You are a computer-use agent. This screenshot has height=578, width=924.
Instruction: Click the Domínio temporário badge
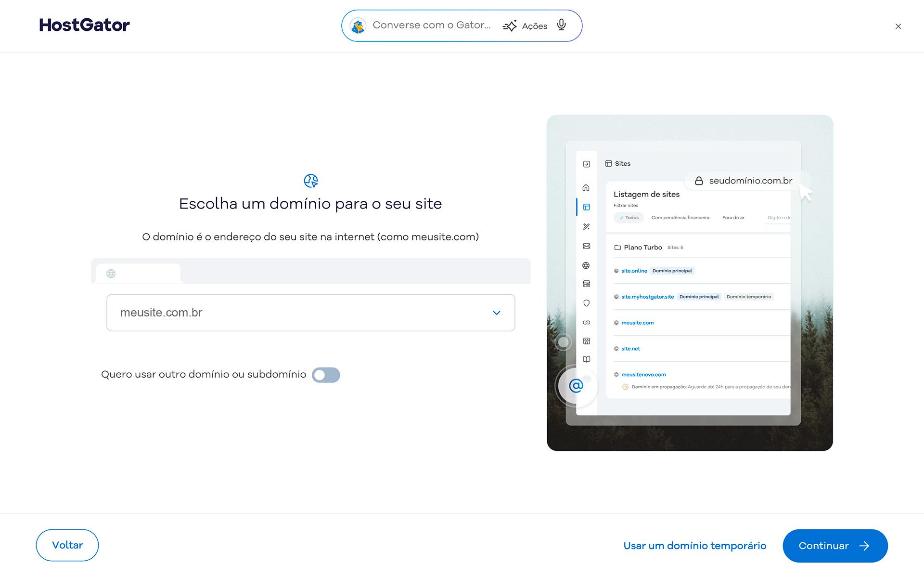(x=749, y=297)
